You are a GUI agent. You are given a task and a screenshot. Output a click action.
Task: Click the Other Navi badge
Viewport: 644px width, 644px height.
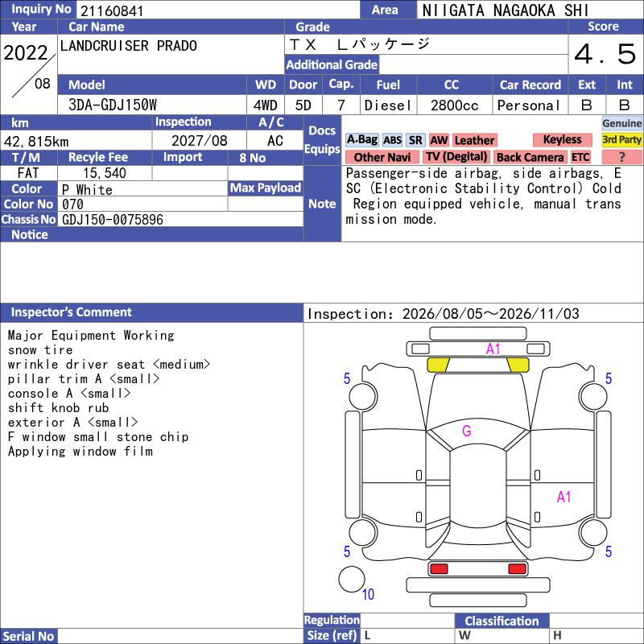click(x=382, y=157)
